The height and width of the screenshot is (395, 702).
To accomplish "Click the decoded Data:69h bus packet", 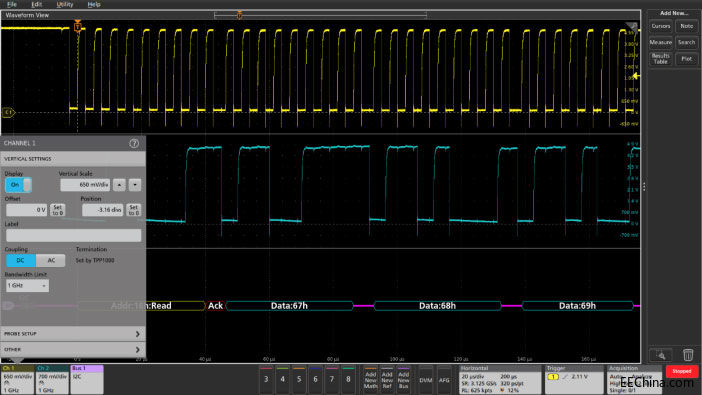I will pos(578,306).
